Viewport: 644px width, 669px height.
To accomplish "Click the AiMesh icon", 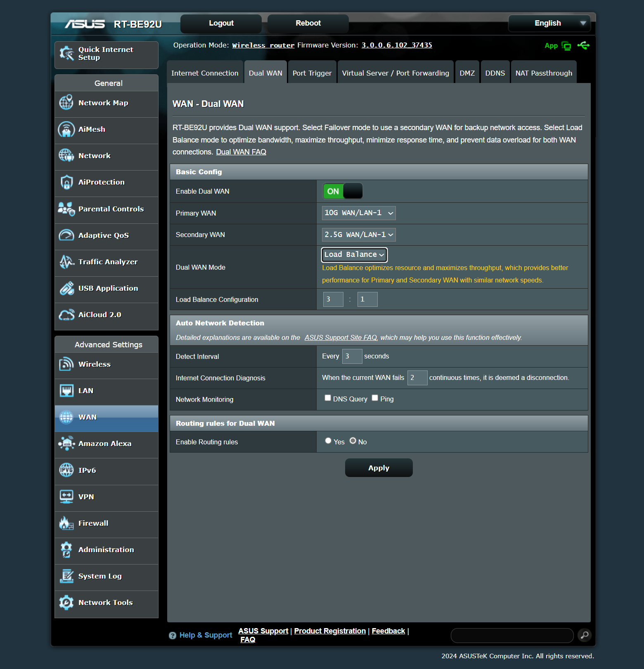I will coord(66,129).
